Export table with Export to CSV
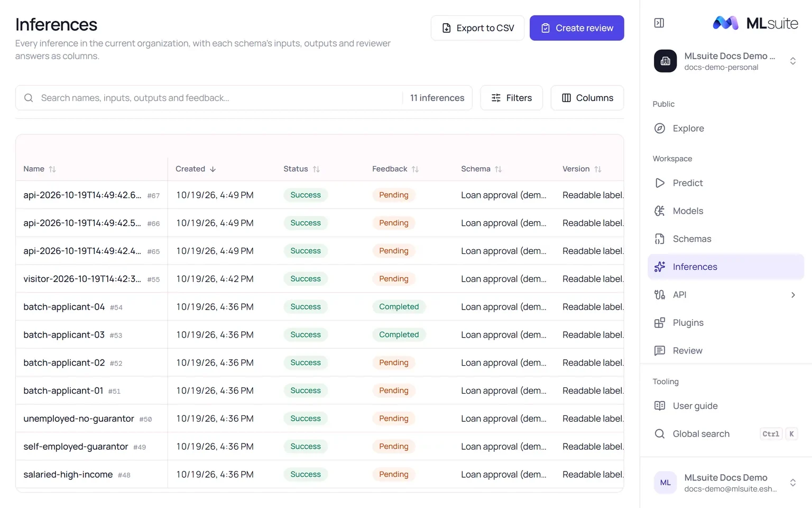 (x=477, y=28)
